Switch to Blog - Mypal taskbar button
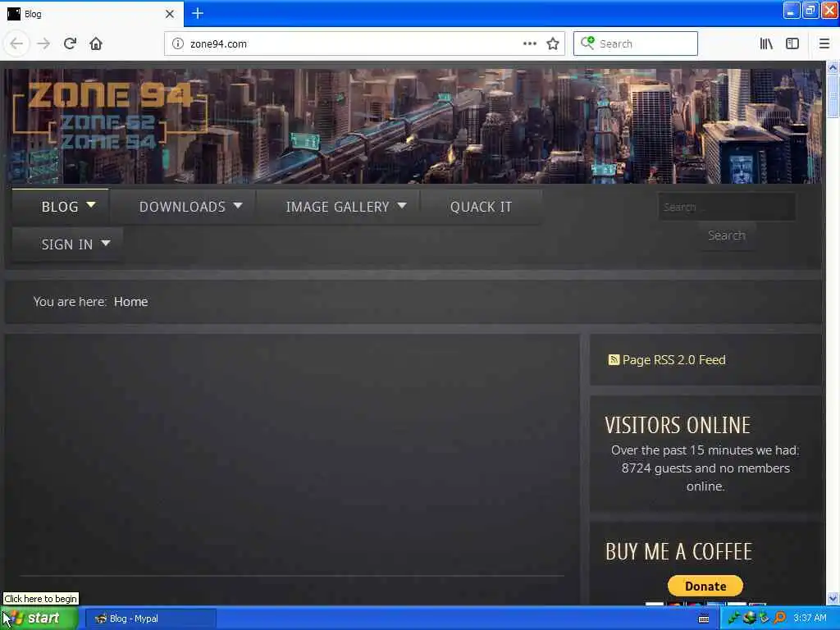This screenshot has height=630, width=840. coord(151,619)
